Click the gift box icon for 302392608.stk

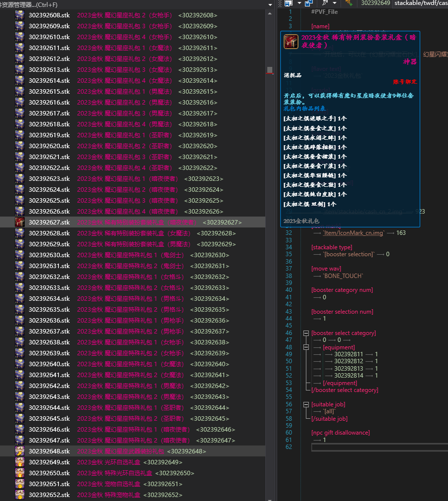click(x=20, y=15)
